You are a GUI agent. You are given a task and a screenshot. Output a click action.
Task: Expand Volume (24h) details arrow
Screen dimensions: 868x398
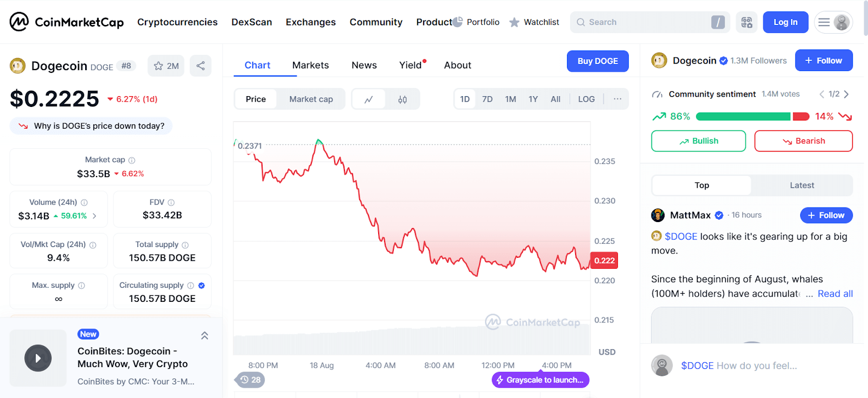click(94, 216)
